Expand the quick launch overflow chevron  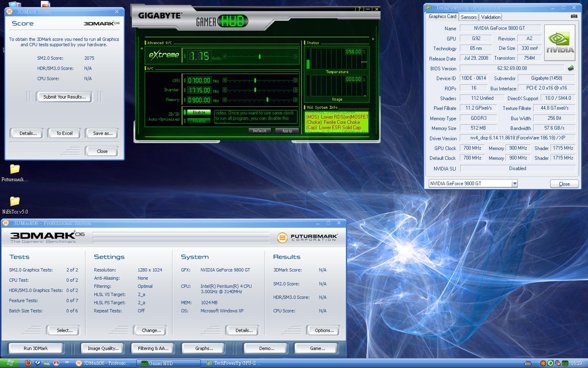[x=67, y=363]
